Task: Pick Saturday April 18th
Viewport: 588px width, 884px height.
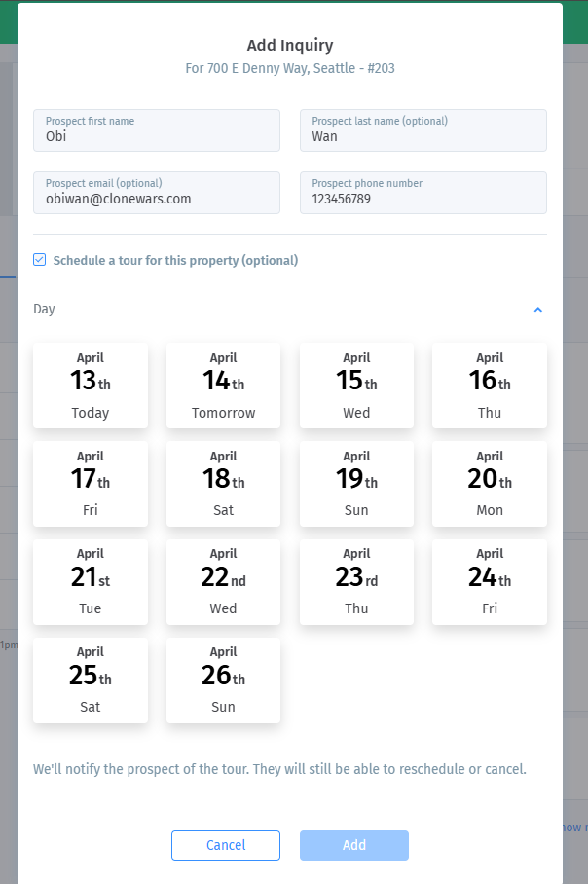Action: coord(224,484)
